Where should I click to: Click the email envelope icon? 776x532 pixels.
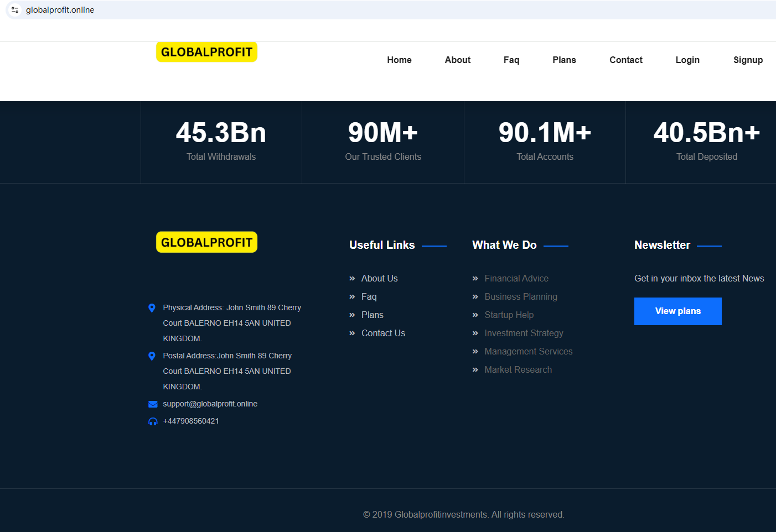point(153,404)
